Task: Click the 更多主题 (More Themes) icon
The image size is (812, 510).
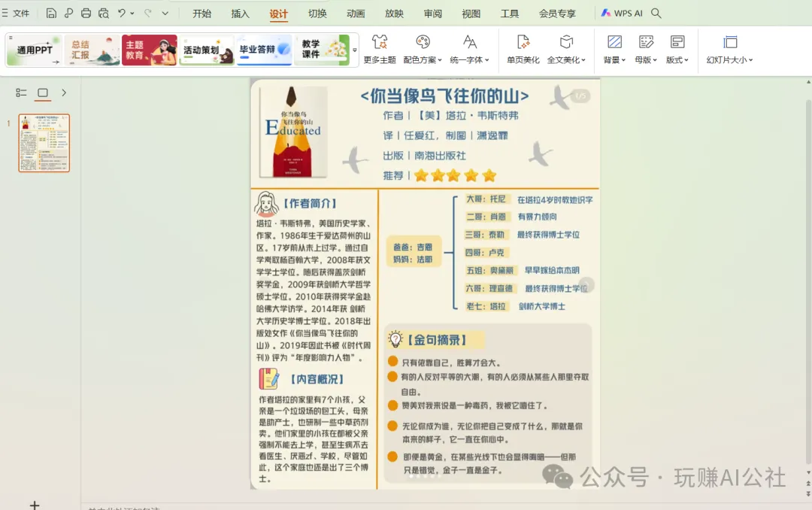Action: click(380, 43)
